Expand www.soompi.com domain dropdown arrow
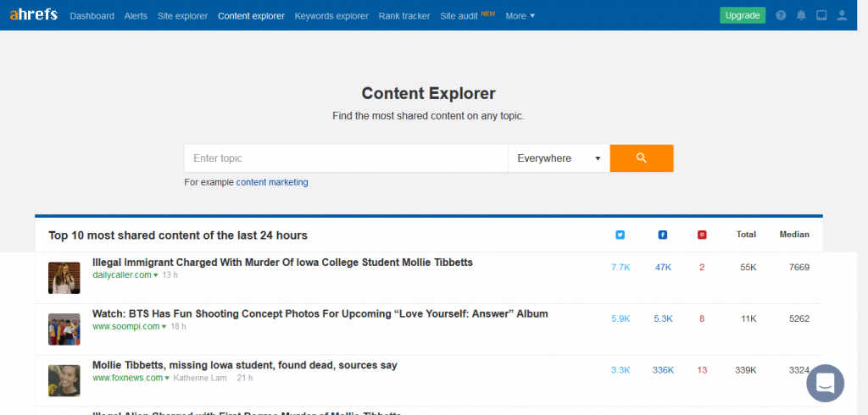Viewport: 868px width, 415px height. pyautogui.click(x=164, y=327)
